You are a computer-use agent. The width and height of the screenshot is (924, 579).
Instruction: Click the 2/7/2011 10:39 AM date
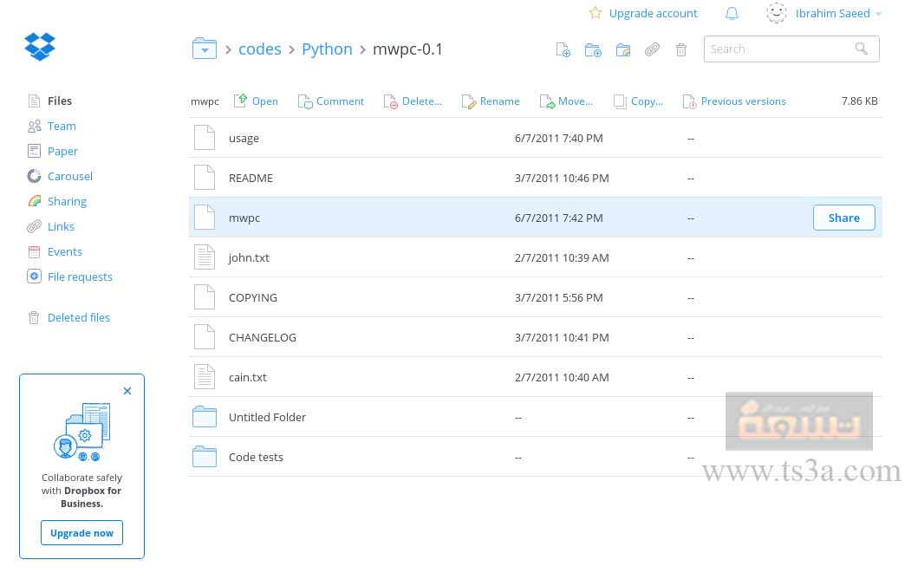coord(562,258)
